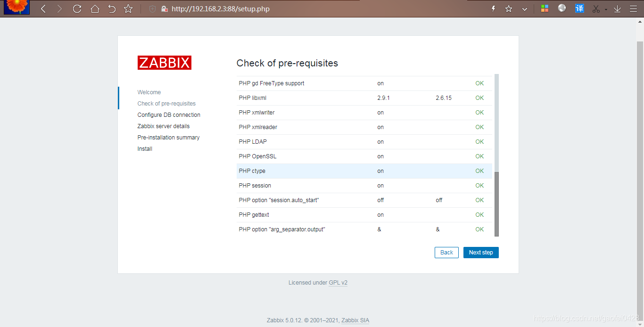644x327 pixels.
Task: Select the Zabbix server details step
Action: point(164,126)
